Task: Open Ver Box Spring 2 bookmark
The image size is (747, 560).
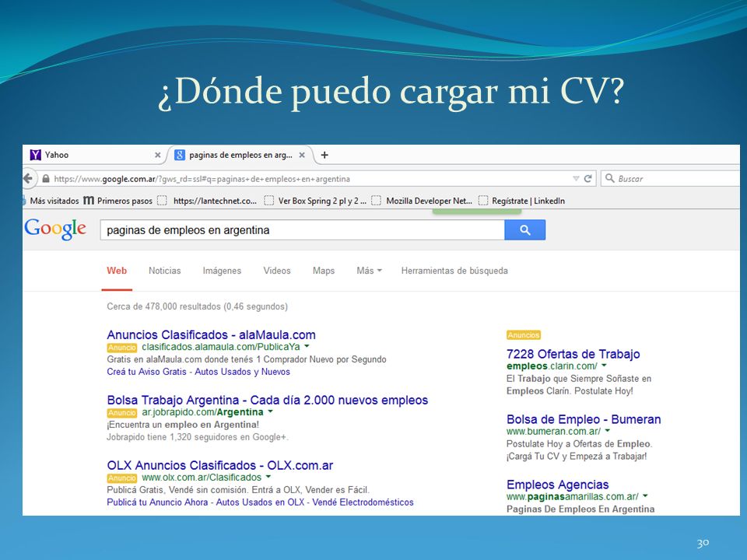Action: 315,201
